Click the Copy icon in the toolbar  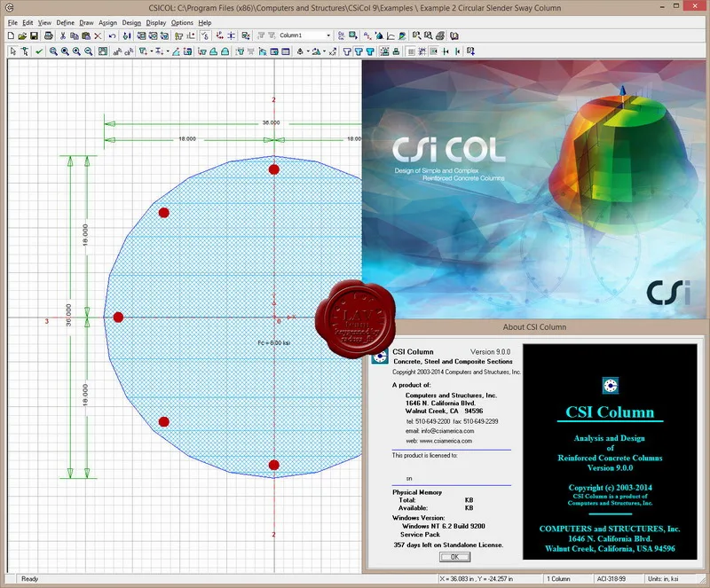75,35
